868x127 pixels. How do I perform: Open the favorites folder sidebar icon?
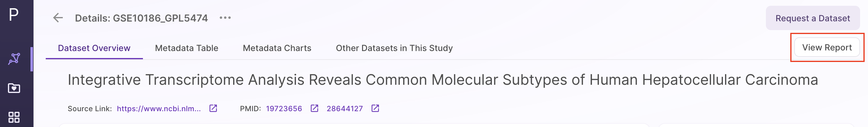tap(14, 88)
